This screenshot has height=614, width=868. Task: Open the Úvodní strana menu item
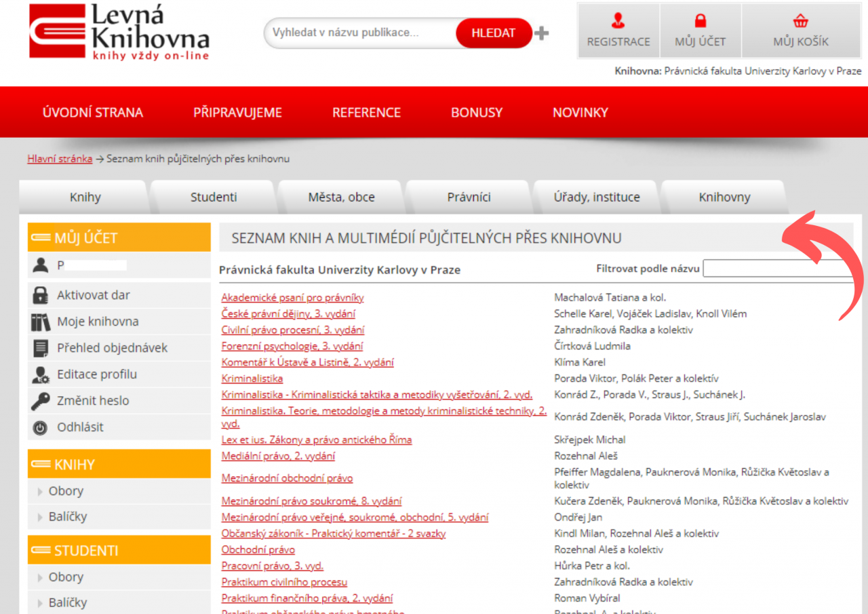coord(93,113)
